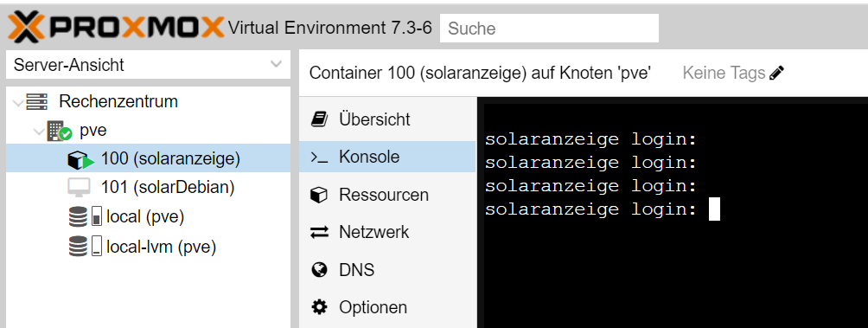
Task: Click the local-lvm storage icon
Action: [x=86, y=246]
